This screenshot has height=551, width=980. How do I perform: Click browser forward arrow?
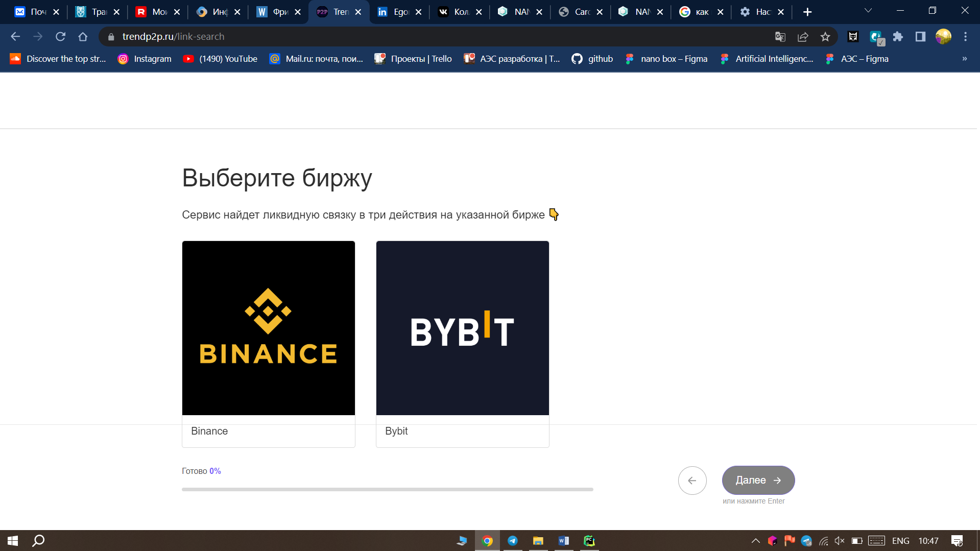38,37
